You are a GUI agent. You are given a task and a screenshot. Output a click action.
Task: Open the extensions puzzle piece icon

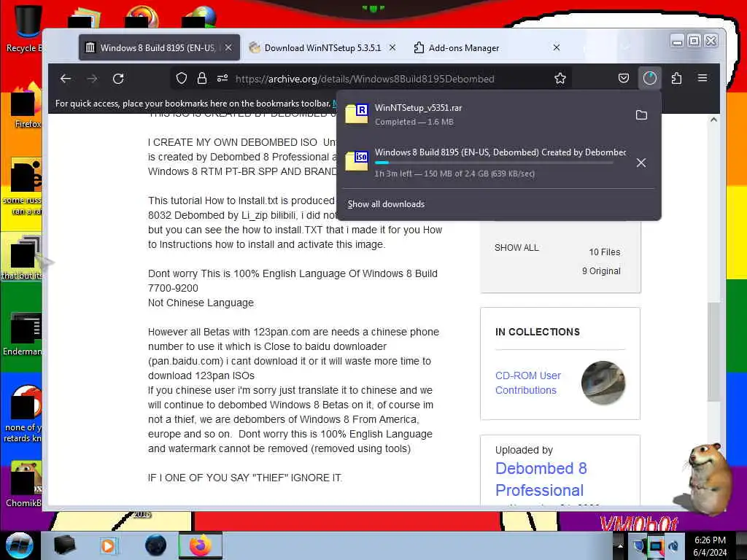click(x=676, y=78)
